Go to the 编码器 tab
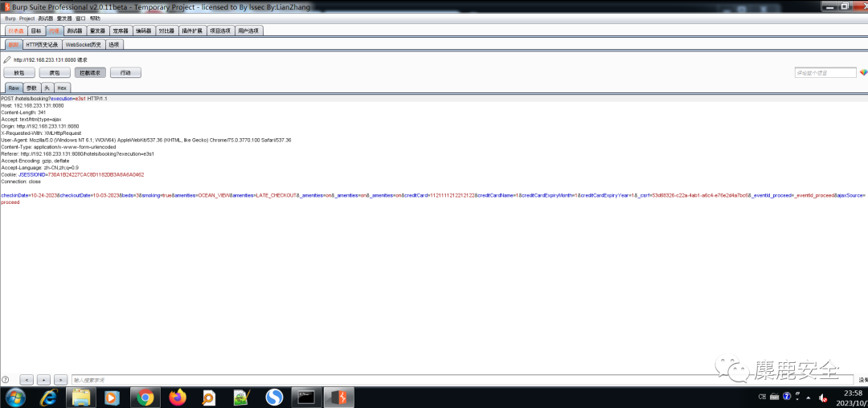 click(143, 31)
